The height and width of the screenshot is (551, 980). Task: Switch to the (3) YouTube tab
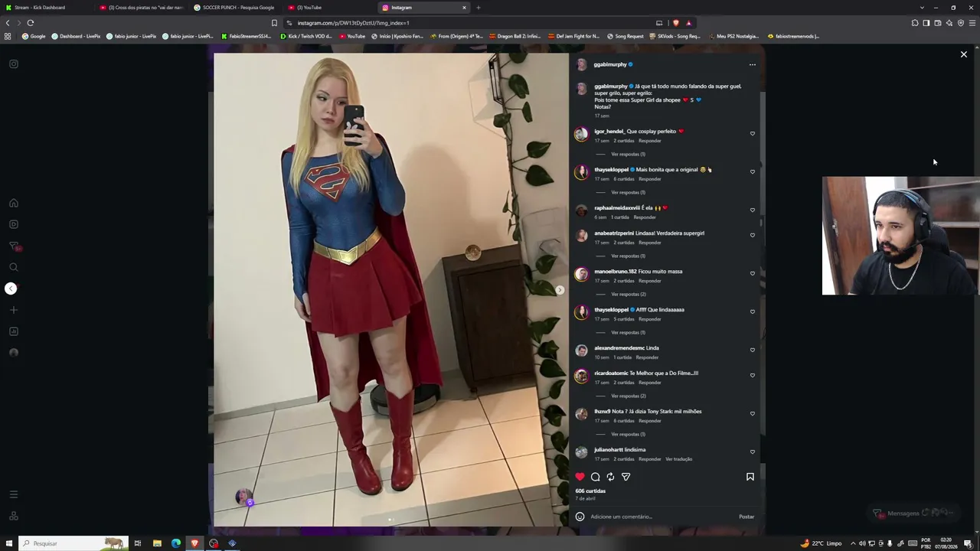(330, 8)
